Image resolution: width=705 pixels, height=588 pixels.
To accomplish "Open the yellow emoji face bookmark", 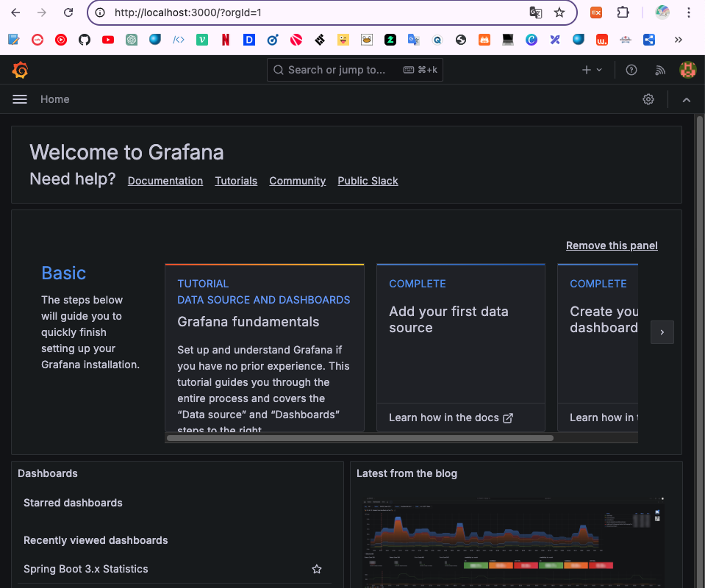I will [343, 40].
